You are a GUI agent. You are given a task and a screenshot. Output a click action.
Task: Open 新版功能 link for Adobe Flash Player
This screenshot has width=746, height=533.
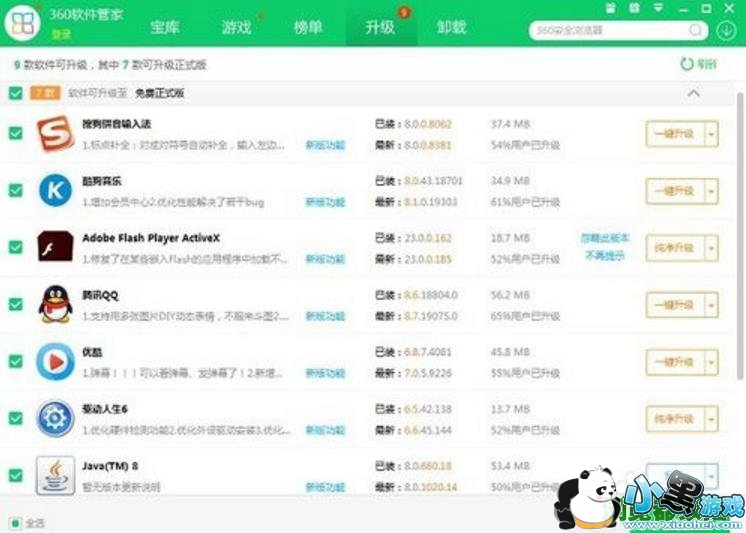click(325, 259)
